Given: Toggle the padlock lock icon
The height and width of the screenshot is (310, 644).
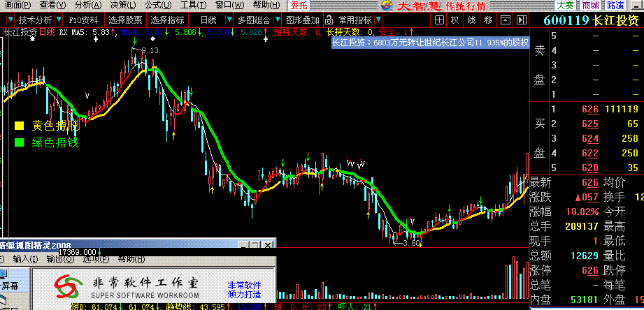Looking at the screenshot, I should point(329,20).
